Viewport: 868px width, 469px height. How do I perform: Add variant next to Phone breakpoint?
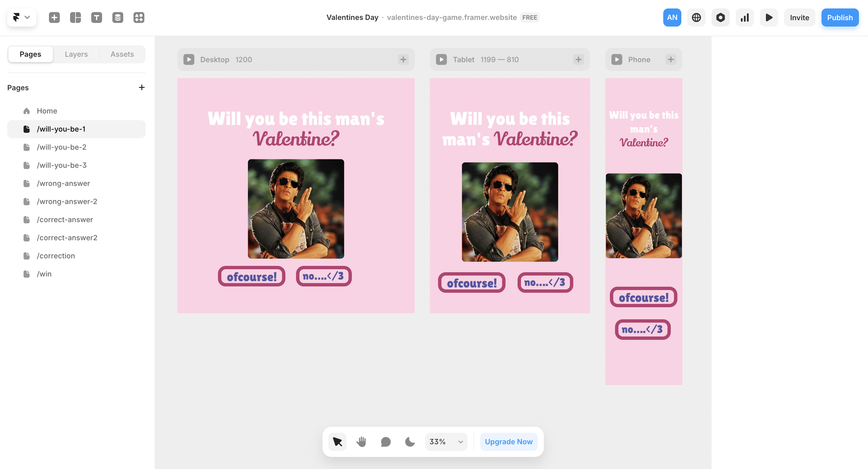pyautogui.click(x=670, y=59)
